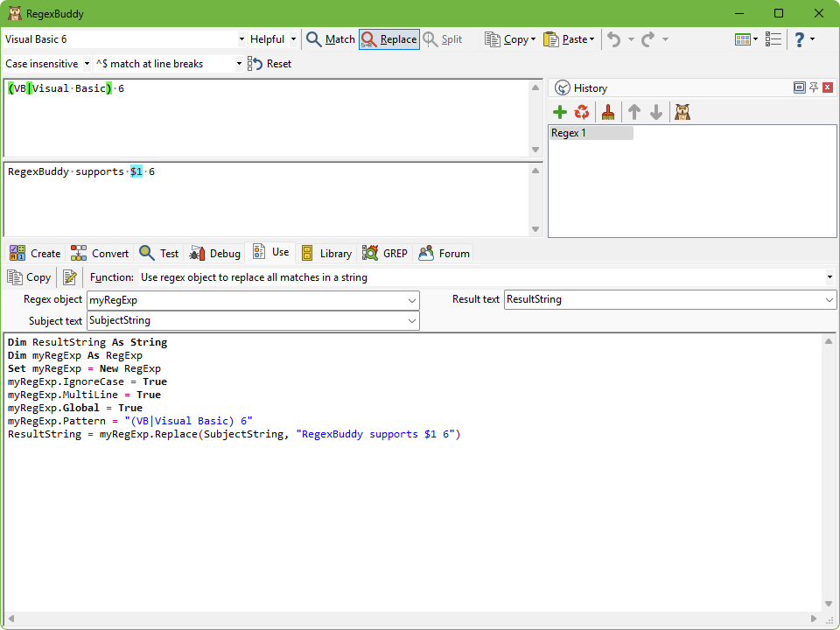Click code pane vertical scrollbar up arrow
This screenshot has height=630, width=840.
[x=829, y=341]
